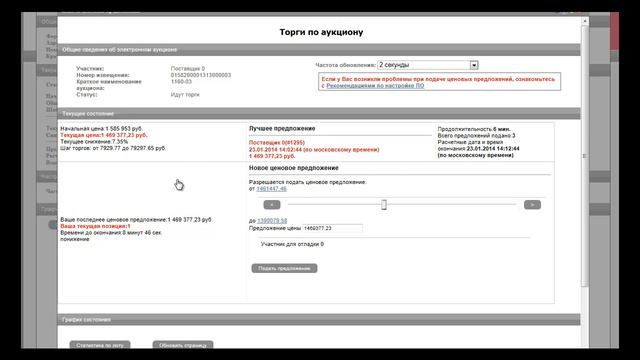Click the Всего предложений подано 3 text
Image resolution: width=640 pixels, height=360 pixels.
tap(476, 136)
